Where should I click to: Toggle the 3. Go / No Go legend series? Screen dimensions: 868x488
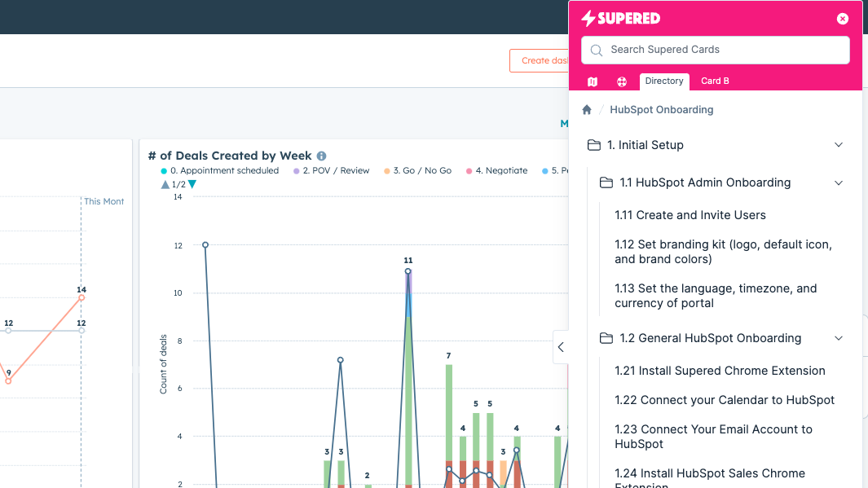(x=417, y=170)
